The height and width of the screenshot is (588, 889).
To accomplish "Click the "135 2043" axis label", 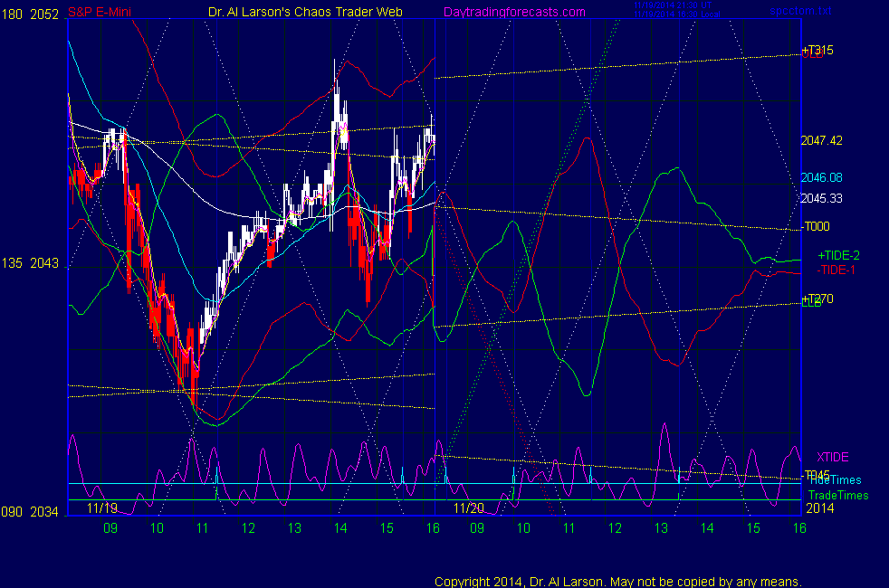I will point(31,263).
